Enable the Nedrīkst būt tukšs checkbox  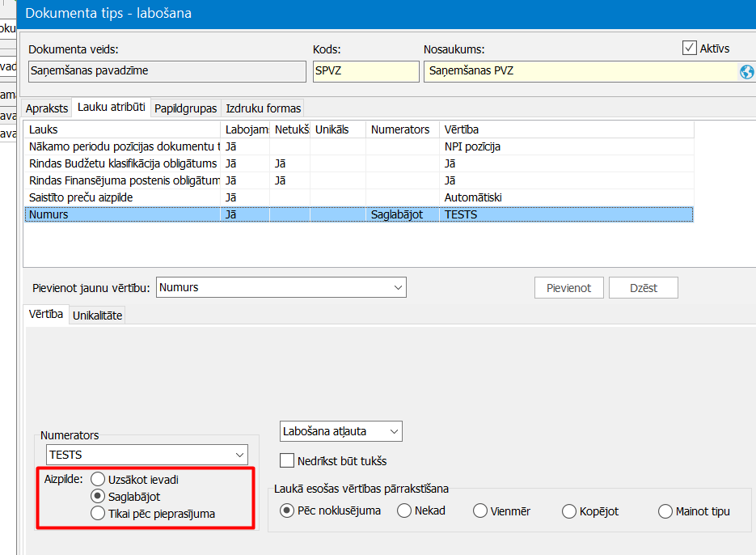286,461
